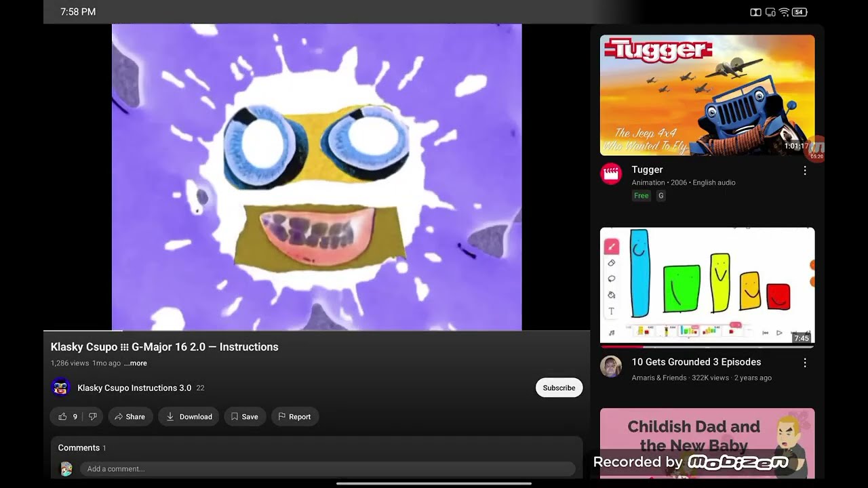This screenshot has height=488, width=868.
Task: Tap the video player area
Action: pos(317,177)
